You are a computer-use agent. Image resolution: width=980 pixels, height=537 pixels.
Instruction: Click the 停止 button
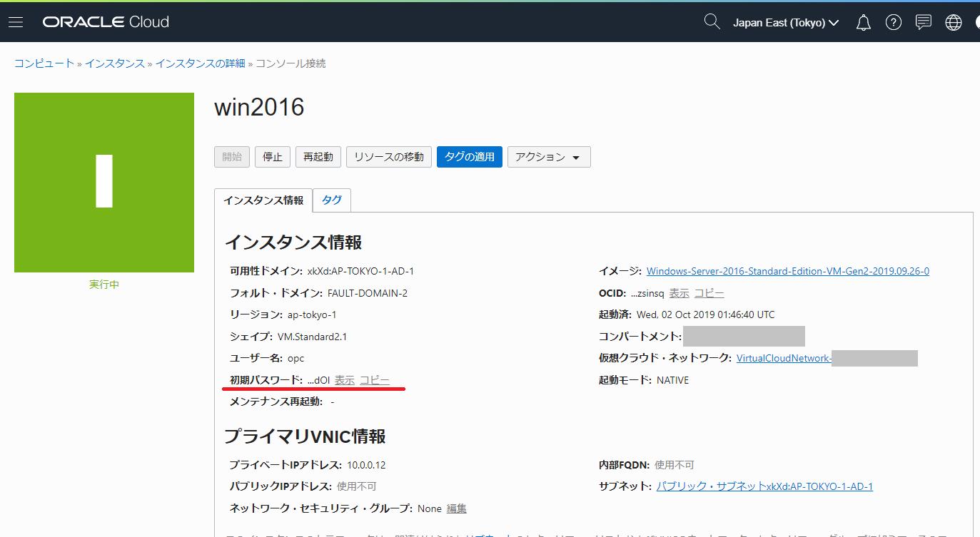click(273, 157)
